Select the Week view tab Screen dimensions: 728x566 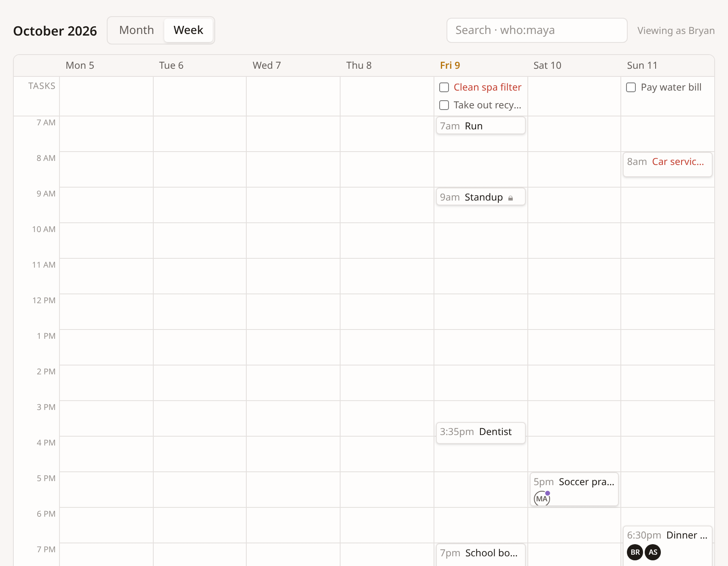(188, 30)
